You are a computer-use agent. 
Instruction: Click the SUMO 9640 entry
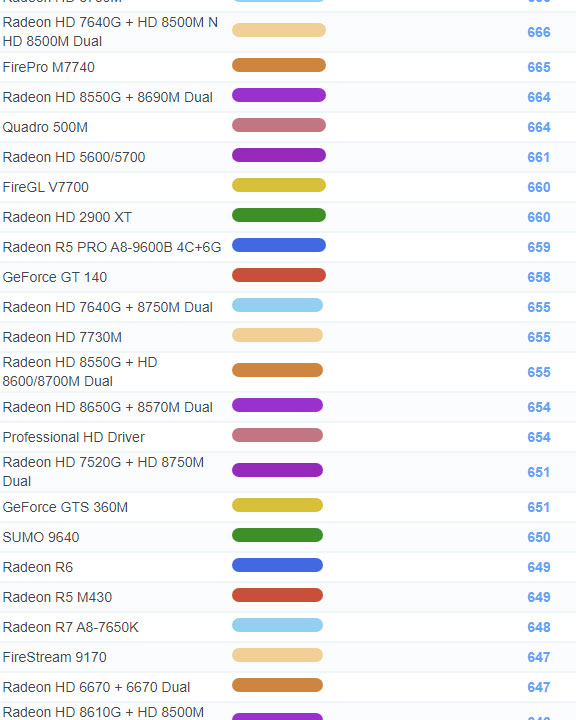tap(41, 537)
